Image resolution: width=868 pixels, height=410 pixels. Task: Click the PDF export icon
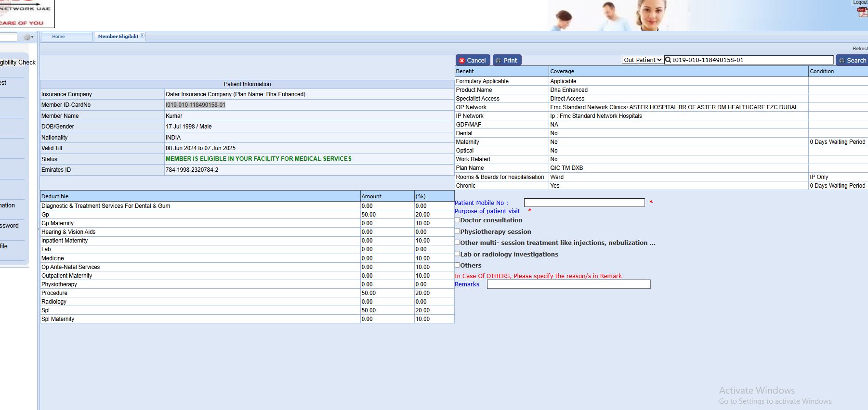tap(862, 13)
